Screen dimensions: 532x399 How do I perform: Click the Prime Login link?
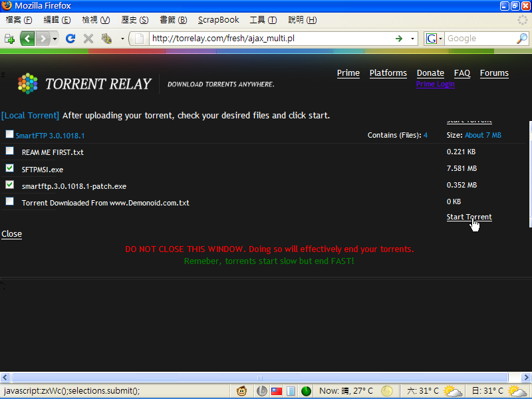click(x=436, y=84)
